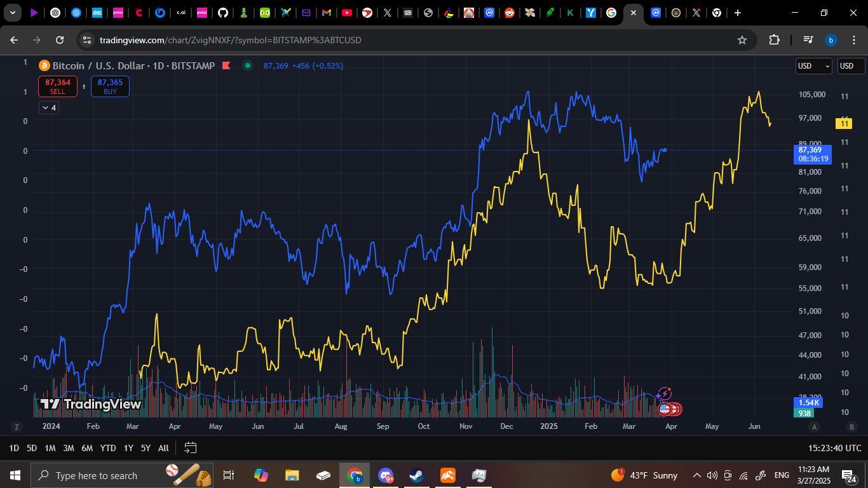Toggle auto scale A button
The width and height of the screenshot is (868, 488).
coord(814,426)
